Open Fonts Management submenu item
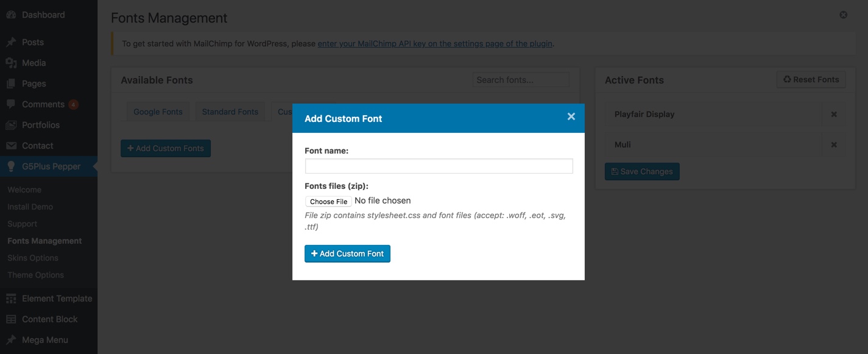 (44, 241)
